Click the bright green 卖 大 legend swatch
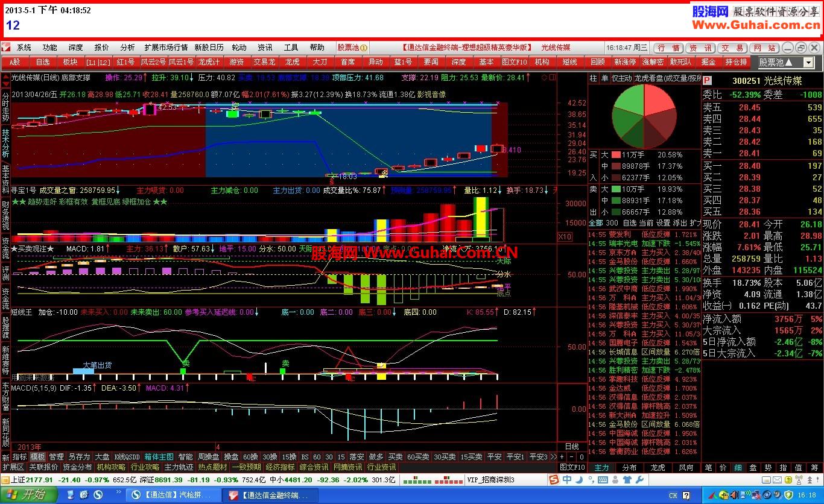The height and width of the screenshot is (504, 824). [x=616, y=189]
